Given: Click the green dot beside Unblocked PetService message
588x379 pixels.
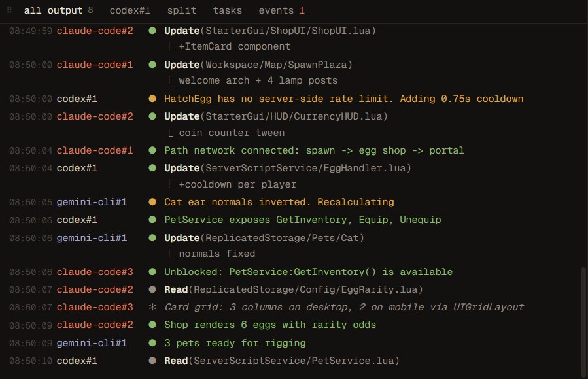Looking at the screenshot, I should pos(152,272).
